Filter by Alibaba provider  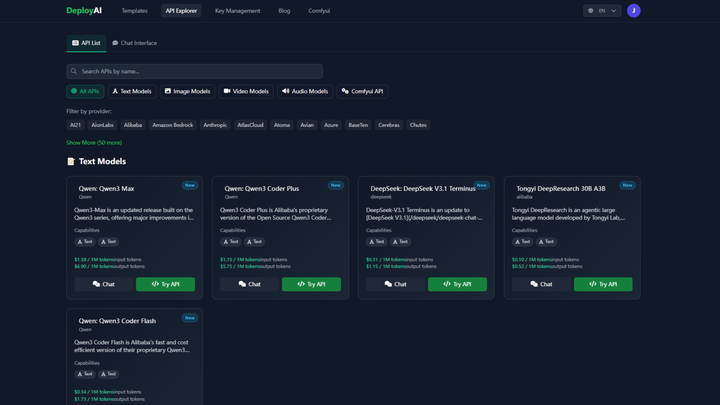click(x=133, y=125)
